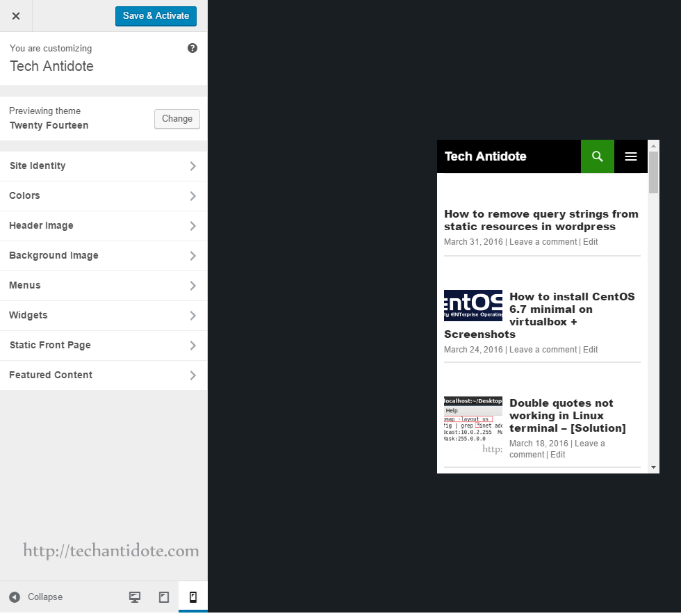This screenshot has width=681, height=616.
Task: Switch to tablet preview device icon
Action: (x=164, y=597)
